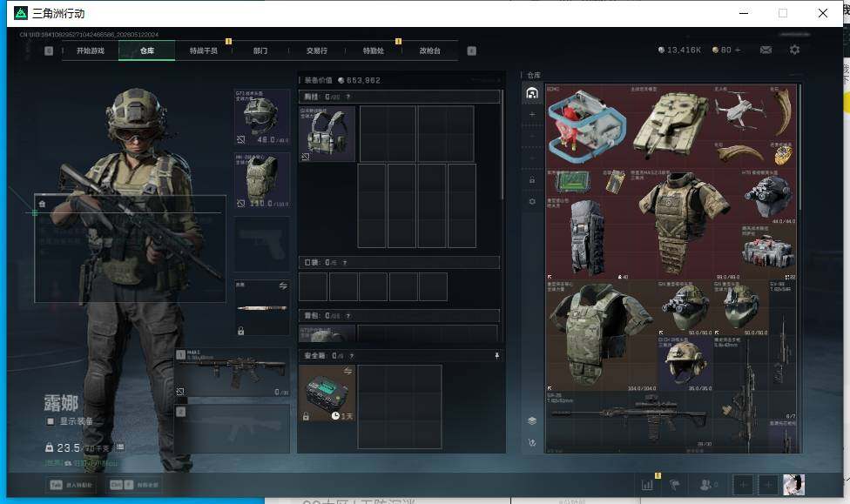The image size is (850, 504).
Task: Go to the 交易行 tab
Action: pyautogui.click(x=317, y=51)
